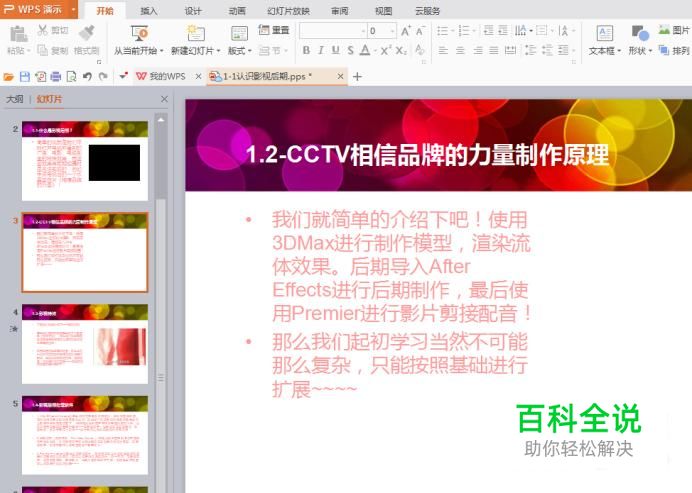Screen dimensions: 692x493
Task: Open the WPS 演示 application menu
Action: click(x=39, y=9)
